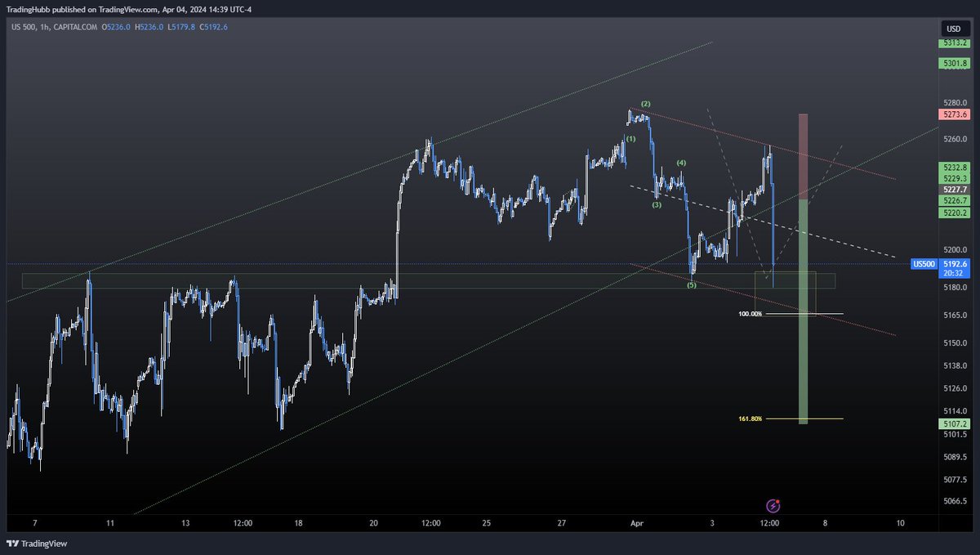Click the 100.00% Fibonacci level label

[x=750, y=314]
